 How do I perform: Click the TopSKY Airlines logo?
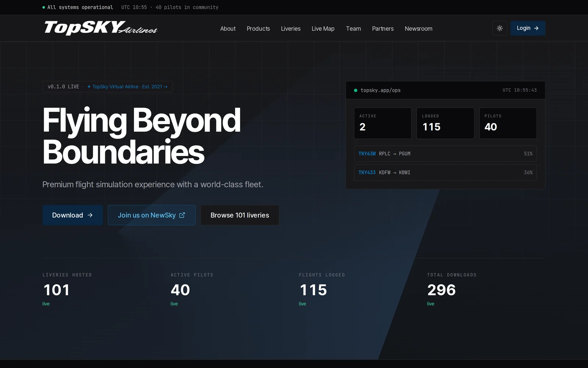tap(101, 28)
